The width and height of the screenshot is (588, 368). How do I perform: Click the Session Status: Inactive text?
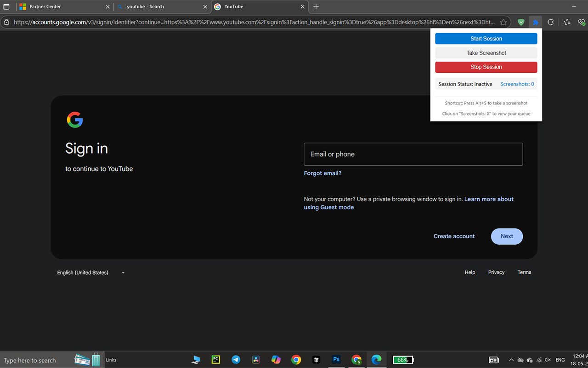[x=465, y=84]
